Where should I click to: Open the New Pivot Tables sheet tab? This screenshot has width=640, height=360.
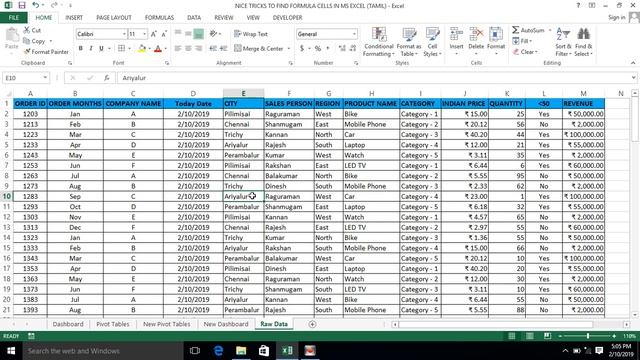click(167, 324)
